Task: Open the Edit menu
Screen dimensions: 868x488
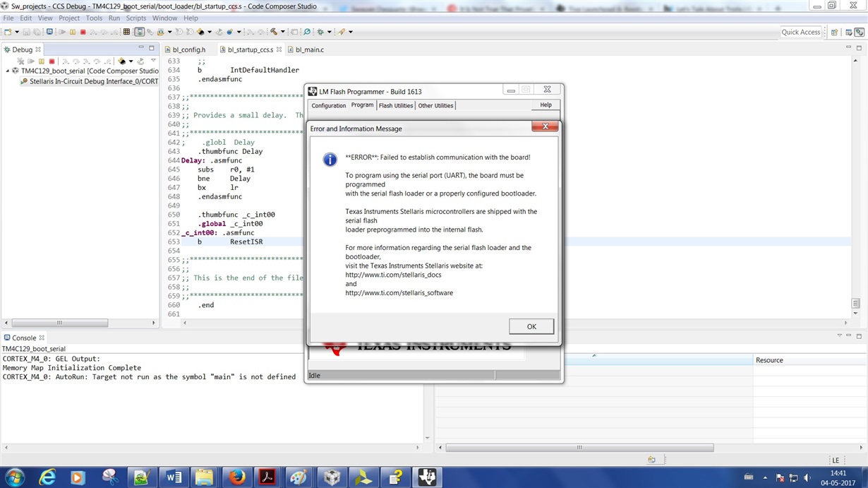Action: click(x=25, y=18)
